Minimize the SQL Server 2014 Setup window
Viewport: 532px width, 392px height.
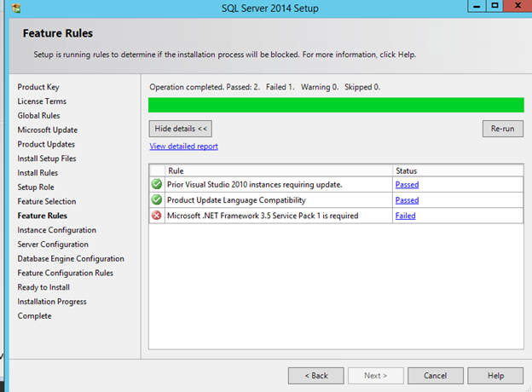click(477, 6)
